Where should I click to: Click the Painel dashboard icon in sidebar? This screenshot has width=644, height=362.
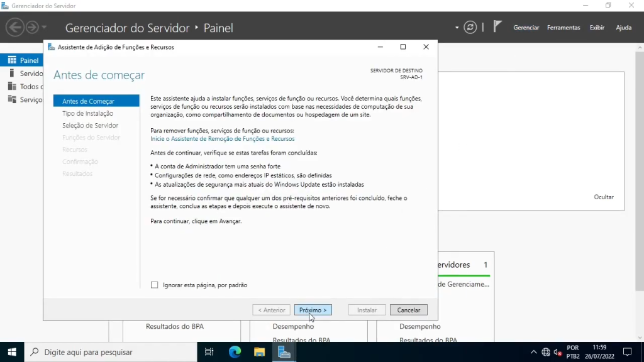click(x=12, y=60)
